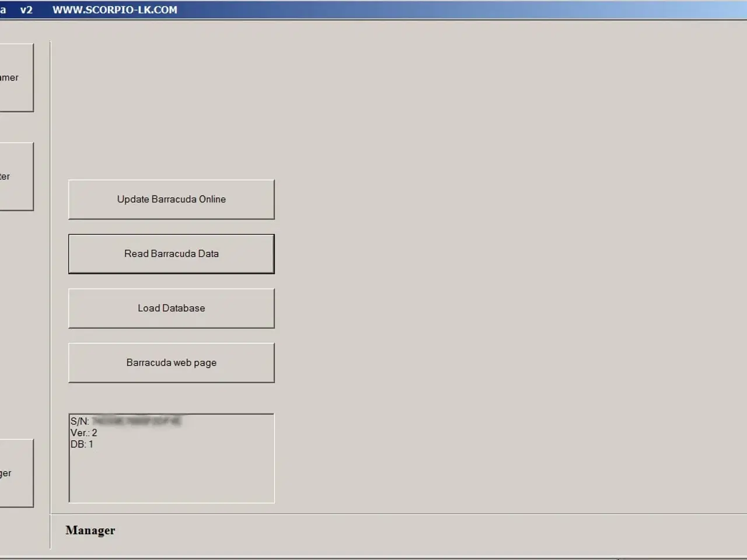The height and width of the screenshot is (560, 747).
Task: Click the S/N serial number line
Action: pos(126,421)
